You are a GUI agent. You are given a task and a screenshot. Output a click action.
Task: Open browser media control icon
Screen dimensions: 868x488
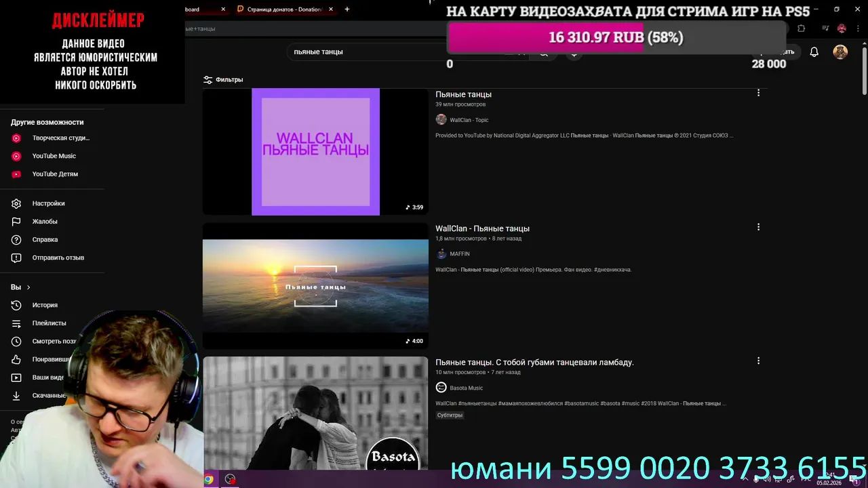tap(825, 28)
